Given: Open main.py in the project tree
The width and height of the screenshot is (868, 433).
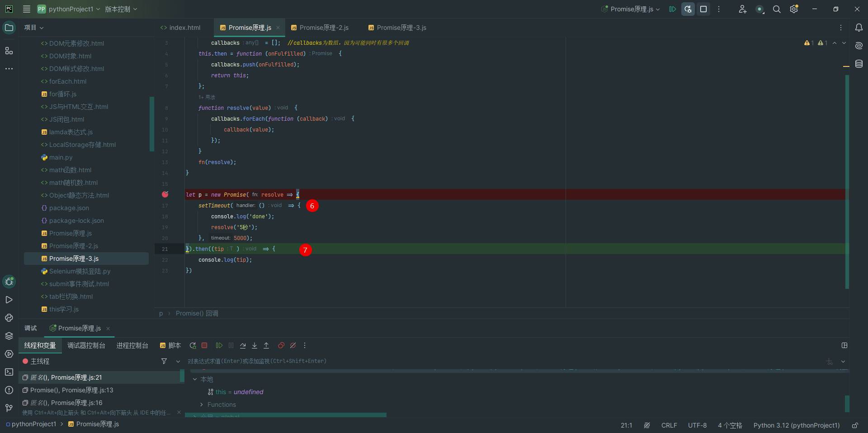Looking at the screenshot, I should pyautogui.click(x=61, y=157).
